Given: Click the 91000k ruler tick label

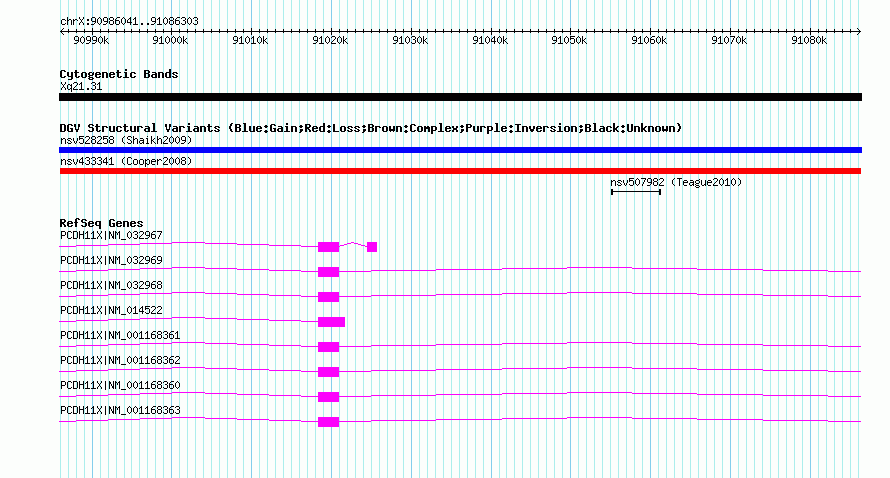Looking at the screenshot, I should pos(170,41).
